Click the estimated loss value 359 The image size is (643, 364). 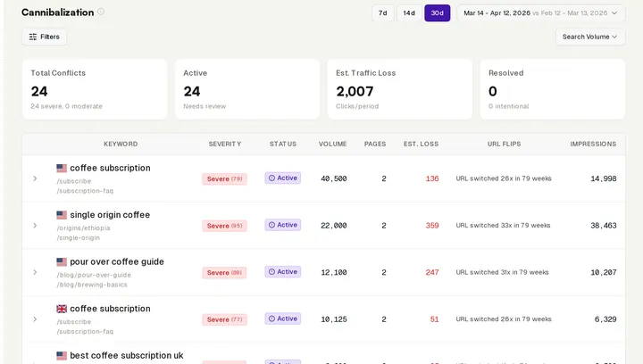click(x=432, y=226)
